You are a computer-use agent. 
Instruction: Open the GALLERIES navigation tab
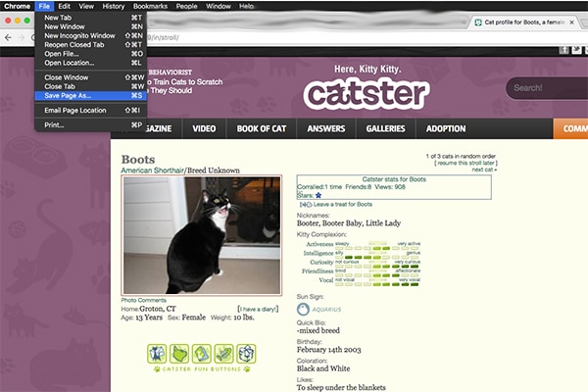pos(385,128)
